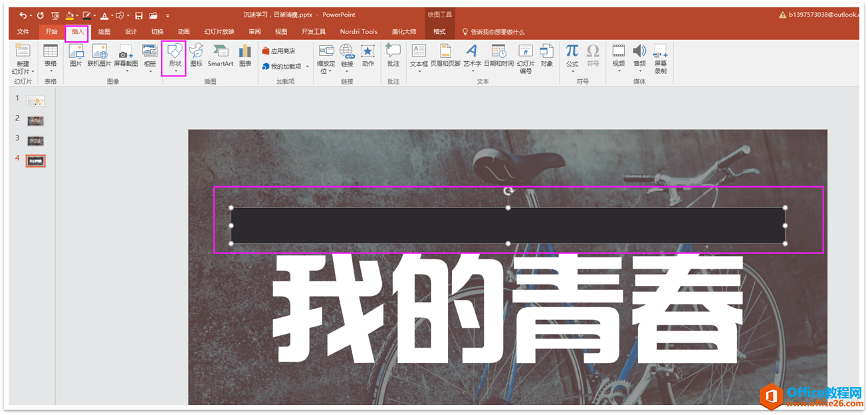Viewport: 868px width, 415px height.
Task: Select slide 2 thumbnail in the panel
Action: pyautogui.click(x=35, y=120)
